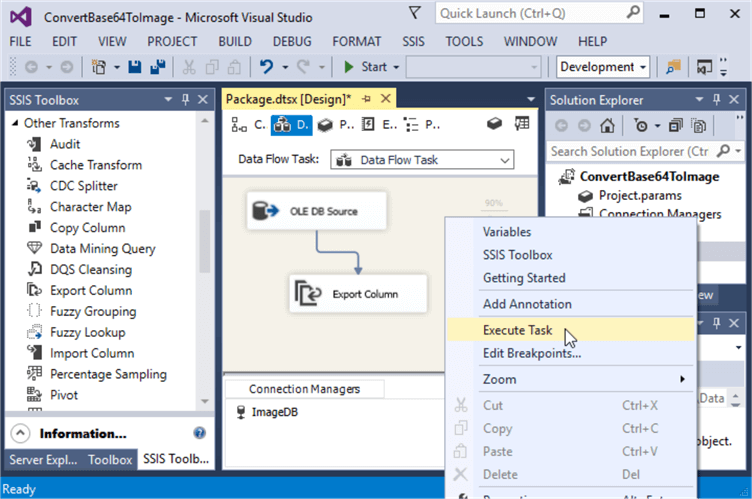Open the Start button dropdown arrow
The width and height of the screenshot is (752, 499).
396,68
